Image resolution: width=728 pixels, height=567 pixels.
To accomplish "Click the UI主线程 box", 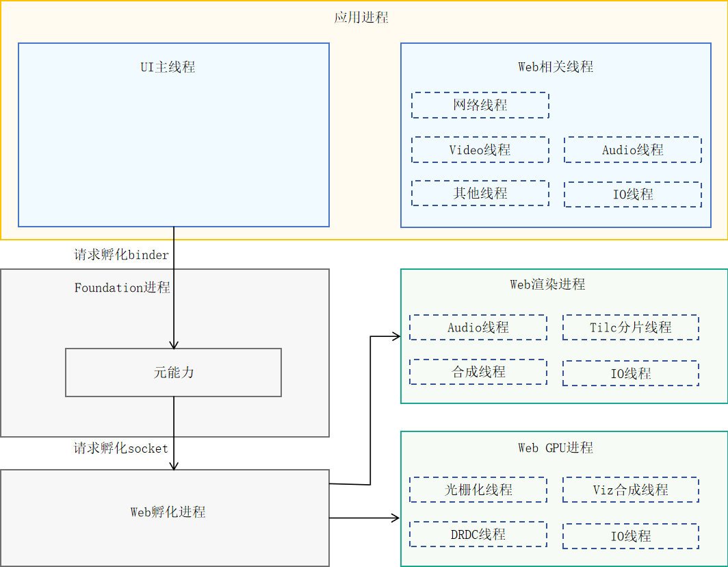I will [173, 135].
